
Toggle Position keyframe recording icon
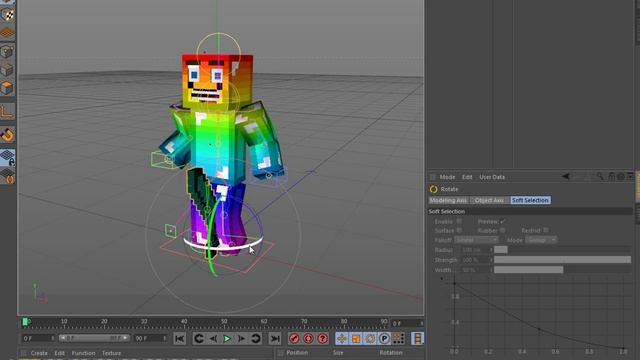point(342,338)
